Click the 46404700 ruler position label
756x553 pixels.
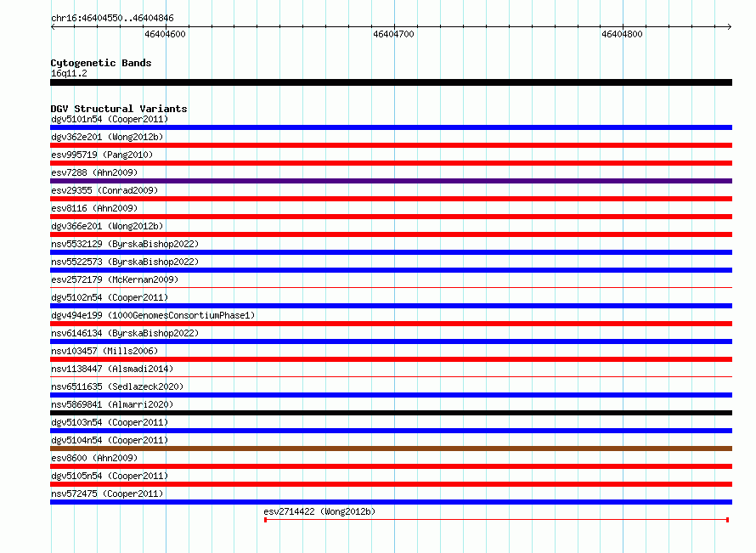point(393,34)
